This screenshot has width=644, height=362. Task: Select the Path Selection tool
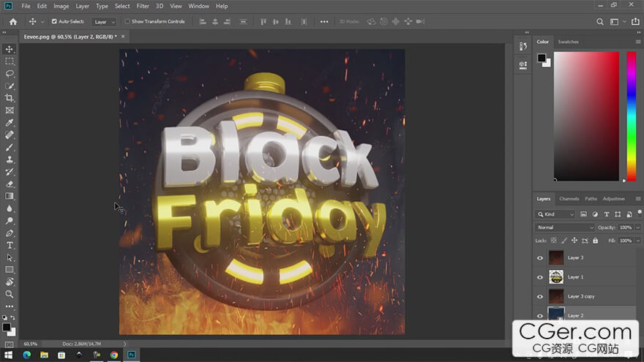tap(10, 257)
